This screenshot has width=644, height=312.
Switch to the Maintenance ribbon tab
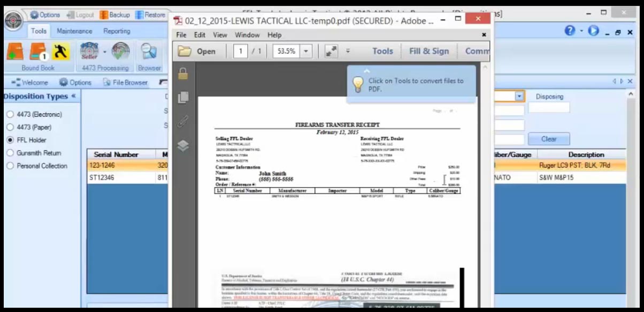click(74, 31)
